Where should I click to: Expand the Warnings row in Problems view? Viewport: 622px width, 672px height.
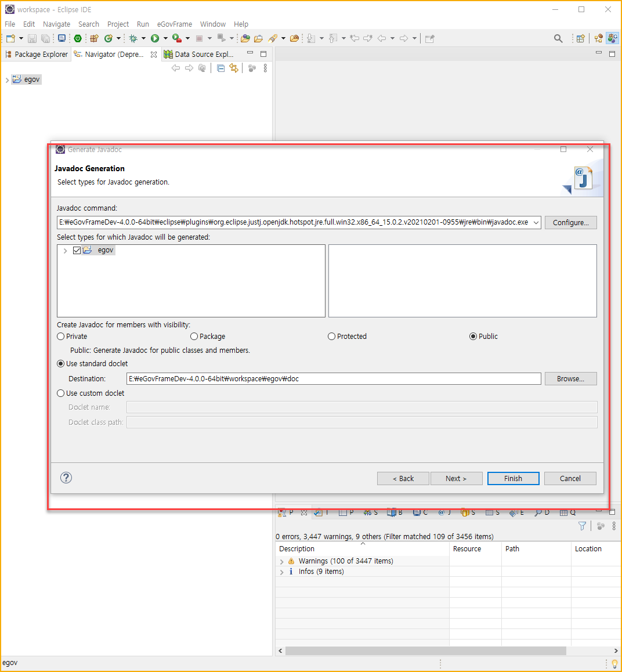click(281, 561)
